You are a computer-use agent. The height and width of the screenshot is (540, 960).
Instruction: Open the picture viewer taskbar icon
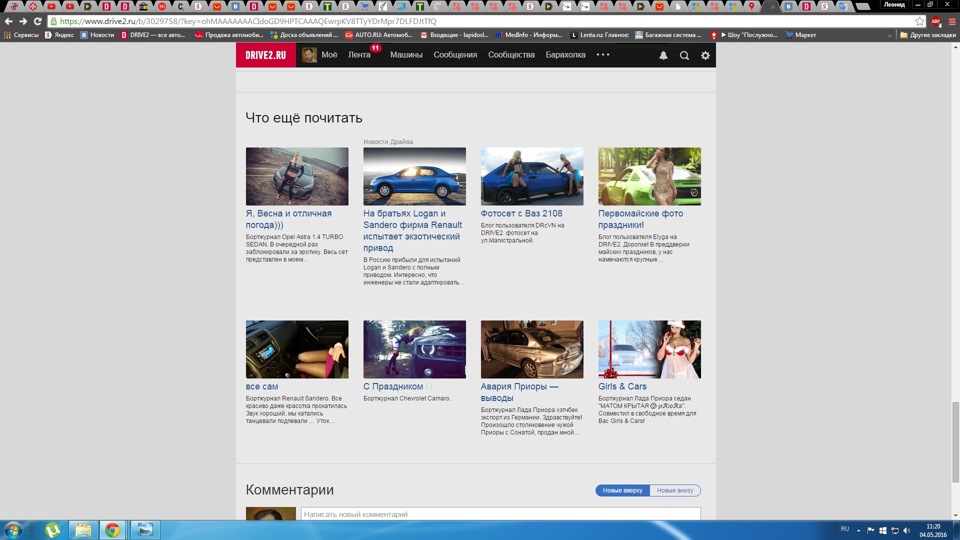(x=144, y=530)
